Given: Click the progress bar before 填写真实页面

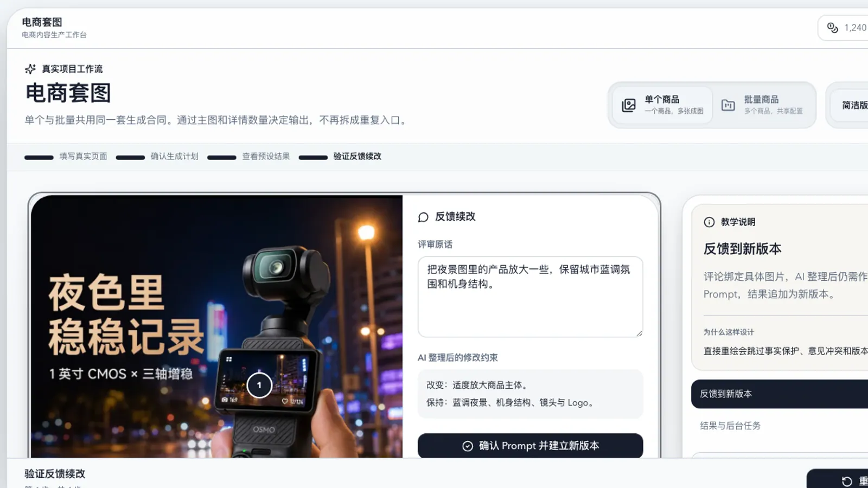Looking at the screenshot, I should [x=39, y=157].
